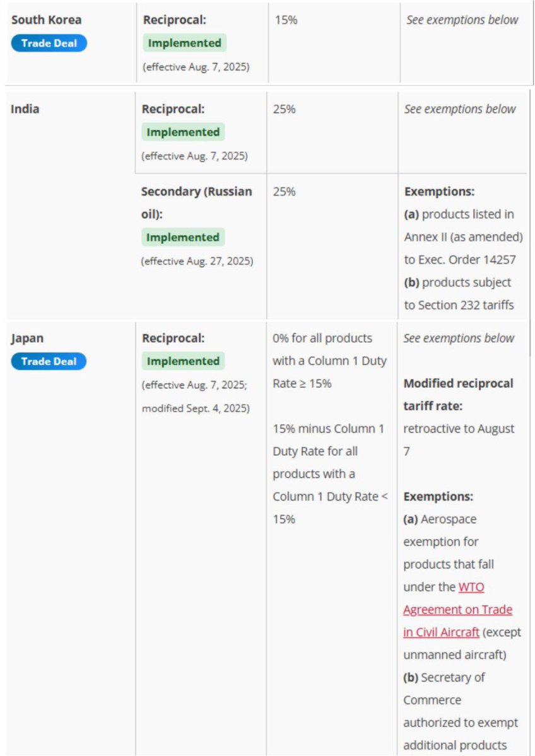535x756 pixels.
Task: Click 'See exemptions below' in India row
Action: click(x=460, y=109)
